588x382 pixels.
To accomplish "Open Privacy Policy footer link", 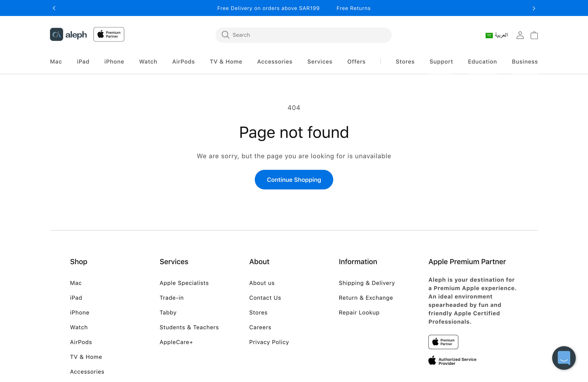I will pos(269,342).
